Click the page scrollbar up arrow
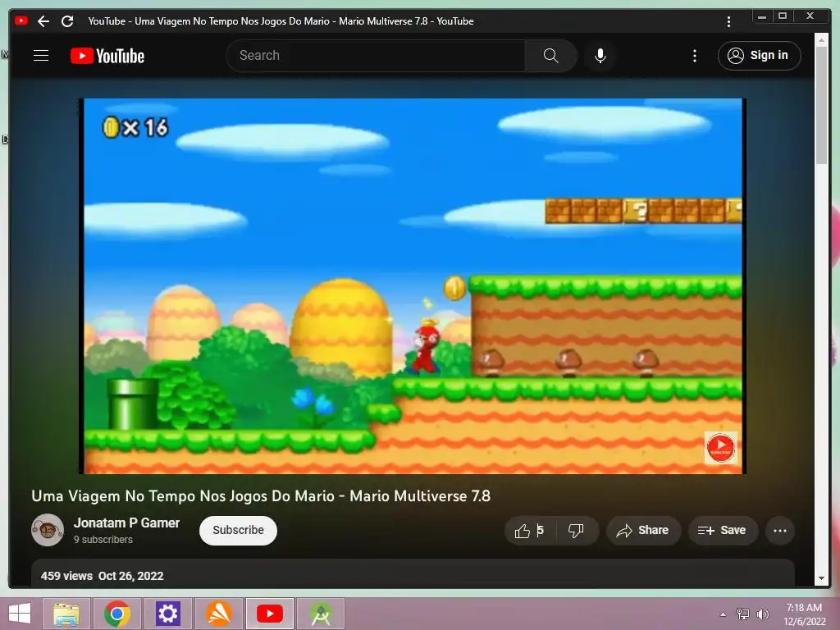This screenshot has height=630, width=840. pyautogui.click(x=821, y=39)
